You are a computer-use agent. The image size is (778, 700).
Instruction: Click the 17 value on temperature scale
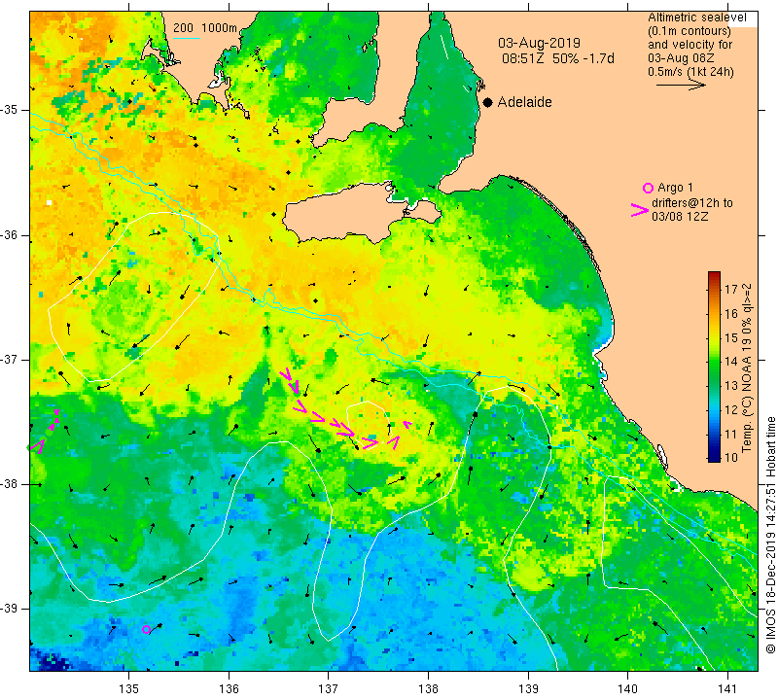click(x=731, y=289)
